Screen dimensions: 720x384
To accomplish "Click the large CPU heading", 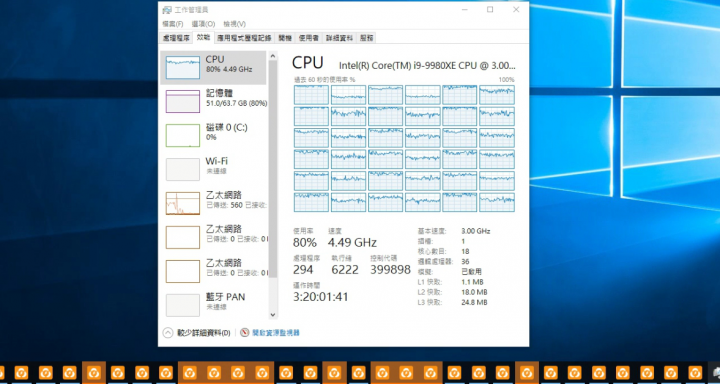I will coord(308,62).
